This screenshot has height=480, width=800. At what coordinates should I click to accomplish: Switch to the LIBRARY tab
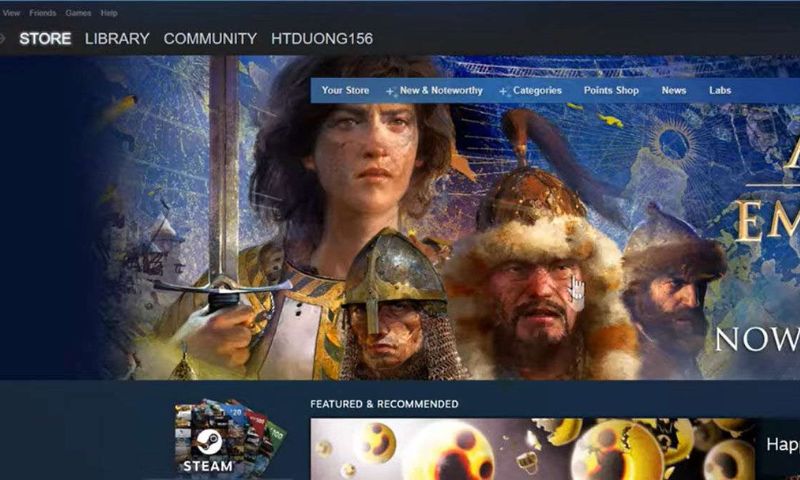point(117,39)
